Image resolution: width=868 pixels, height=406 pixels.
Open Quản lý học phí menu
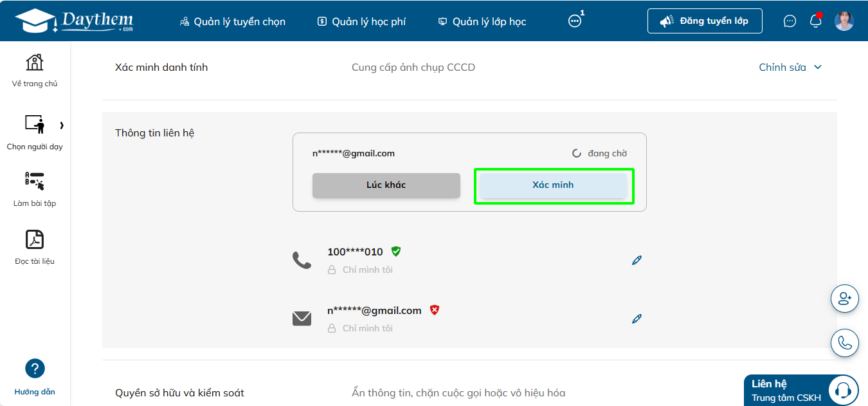coord(361,21)
